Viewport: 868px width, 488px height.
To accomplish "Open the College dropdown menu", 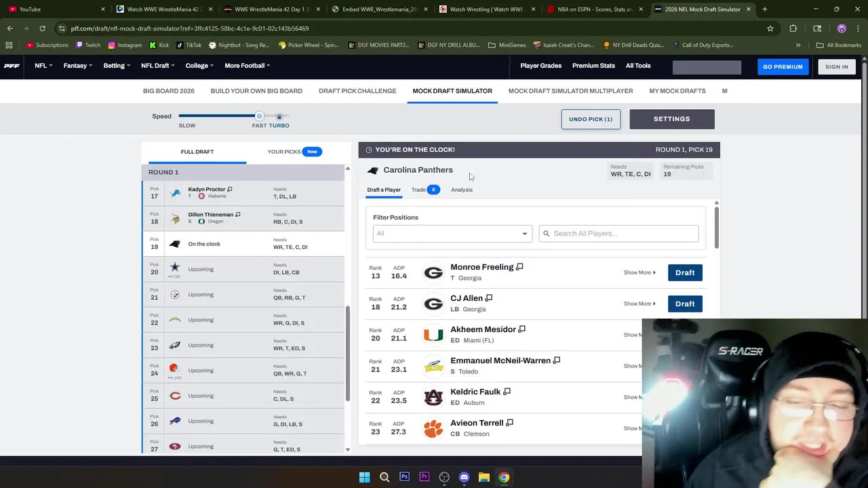I will point(199,66).
